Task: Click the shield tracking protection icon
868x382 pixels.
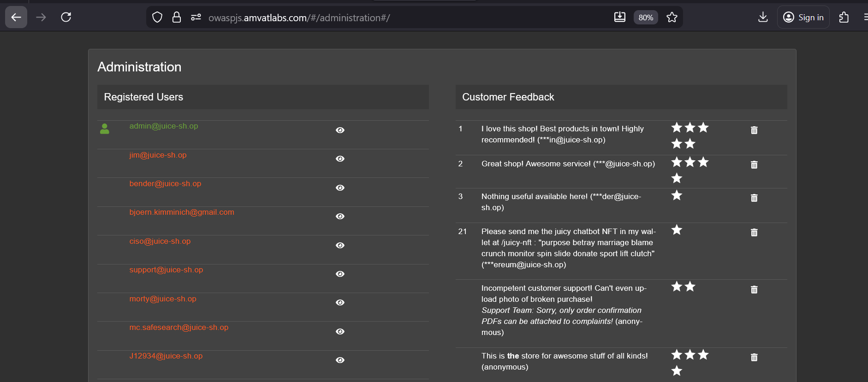Action: (157, 18)
